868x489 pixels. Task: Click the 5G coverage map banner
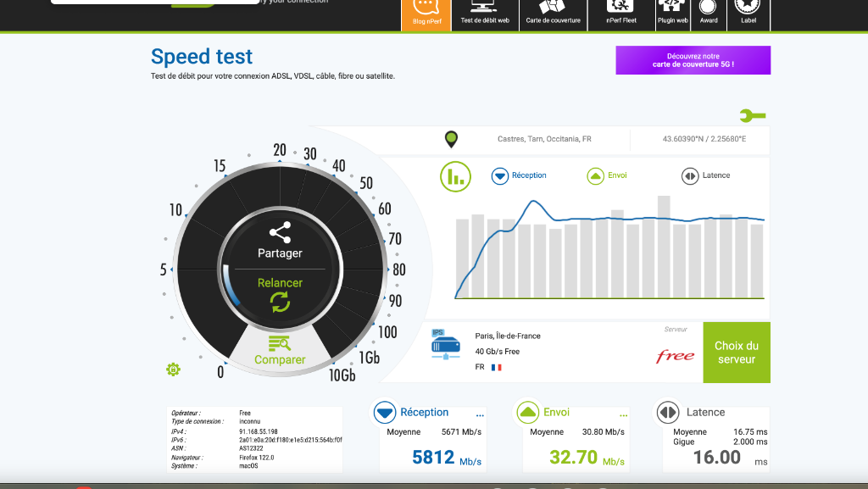[693, 60]
